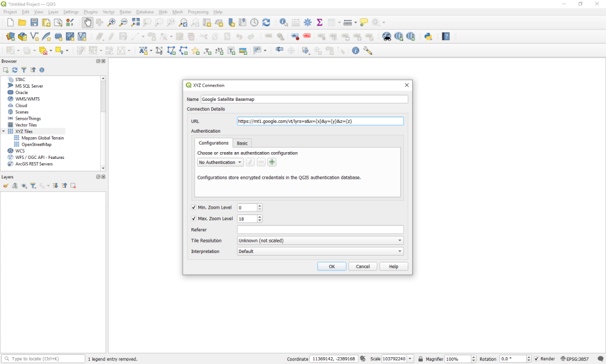Screen dimensions: 606x364
Task: Collapse the XYZ Tiles tree node
Action: (4, 132)
